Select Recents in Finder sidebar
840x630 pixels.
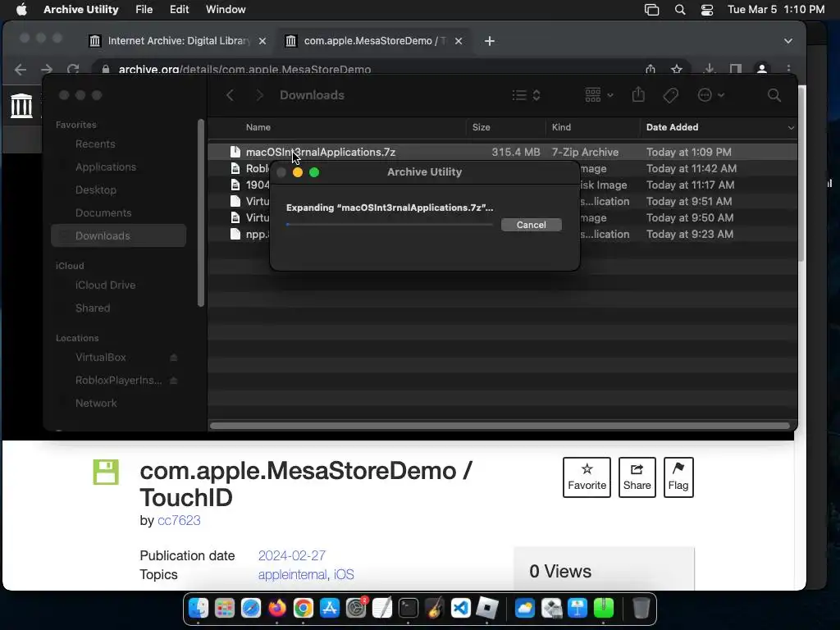pyautogui.click(x=95, y=144)
